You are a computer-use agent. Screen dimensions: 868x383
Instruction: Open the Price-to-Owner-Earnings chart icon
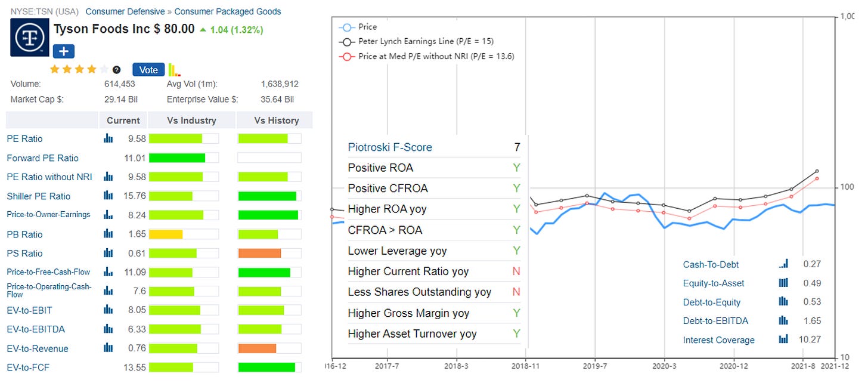pos(108,215)
